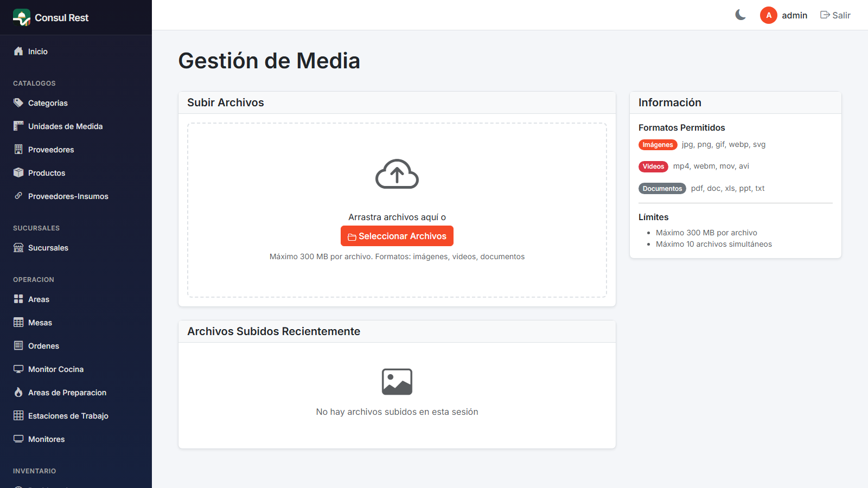Navigate to Productos
The image size is (868, 488).
click(76, 173)
